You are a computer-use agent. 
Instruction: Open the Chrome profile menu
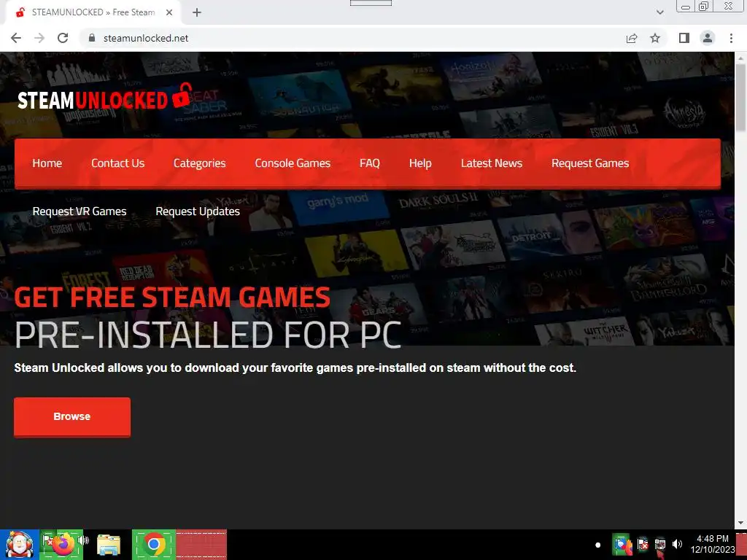(708, 38)
